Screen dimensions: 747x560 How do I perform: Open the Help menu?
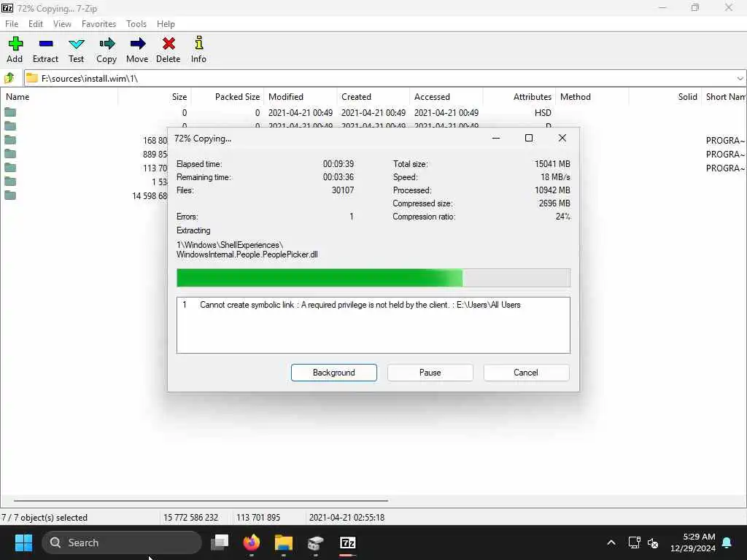click(166, 24)
